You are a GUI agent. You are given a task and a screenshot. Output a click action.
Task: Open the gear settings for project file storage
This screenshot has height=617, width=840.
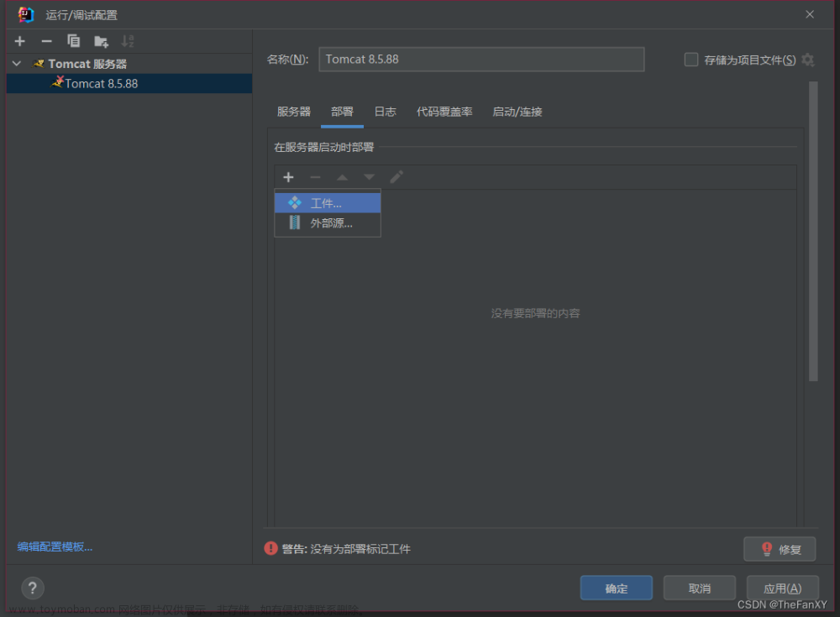[808, 60]
